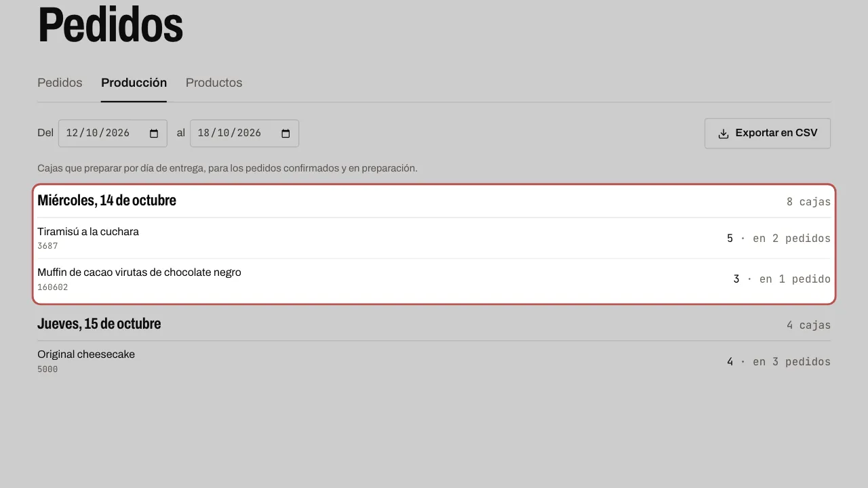
Task: Click the product code 5000
Action: point(47,369)
